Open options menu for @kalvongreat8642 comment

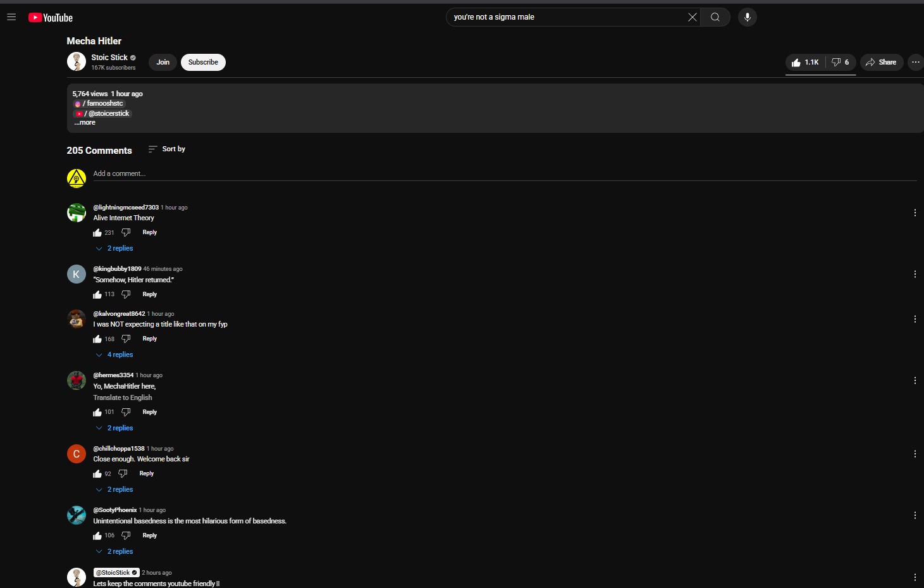[x=915, y=319]
